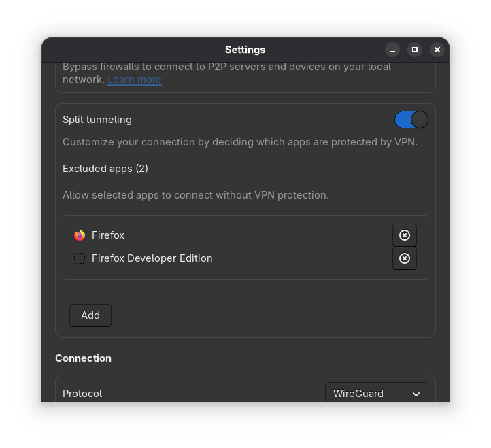491x448 pixels.
Task: Click the Split tunneling label
Action: click(97, 120)
